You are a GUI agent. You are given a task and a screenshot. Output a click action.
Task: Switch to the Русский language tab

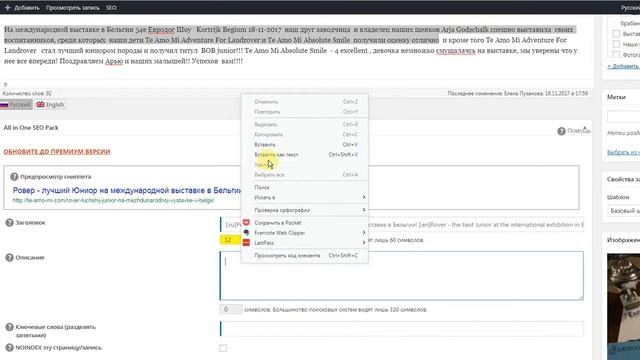(16, 105)
